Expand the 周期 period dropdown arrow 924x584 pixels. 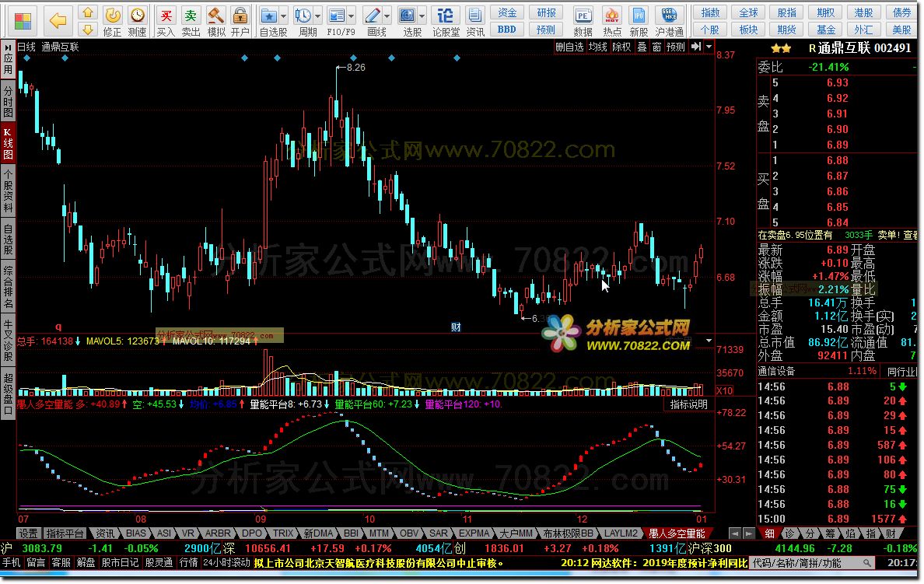tap(317, 16)
